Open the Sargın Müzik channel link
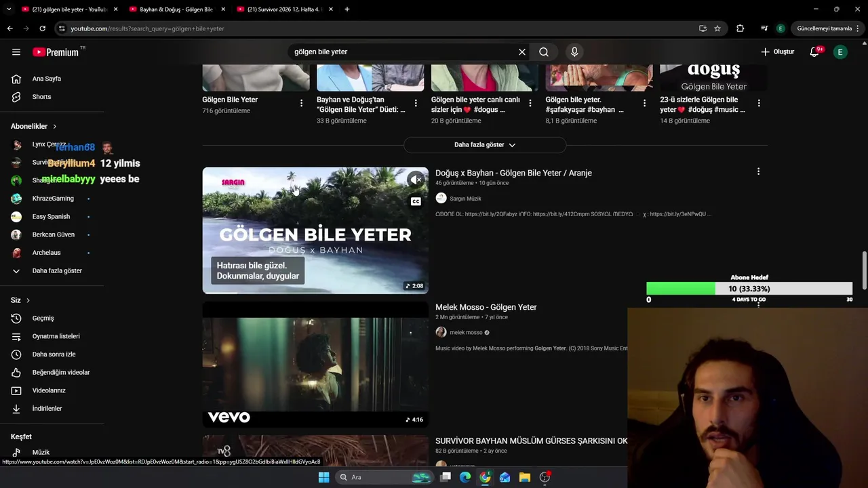 tap(465, 199)
